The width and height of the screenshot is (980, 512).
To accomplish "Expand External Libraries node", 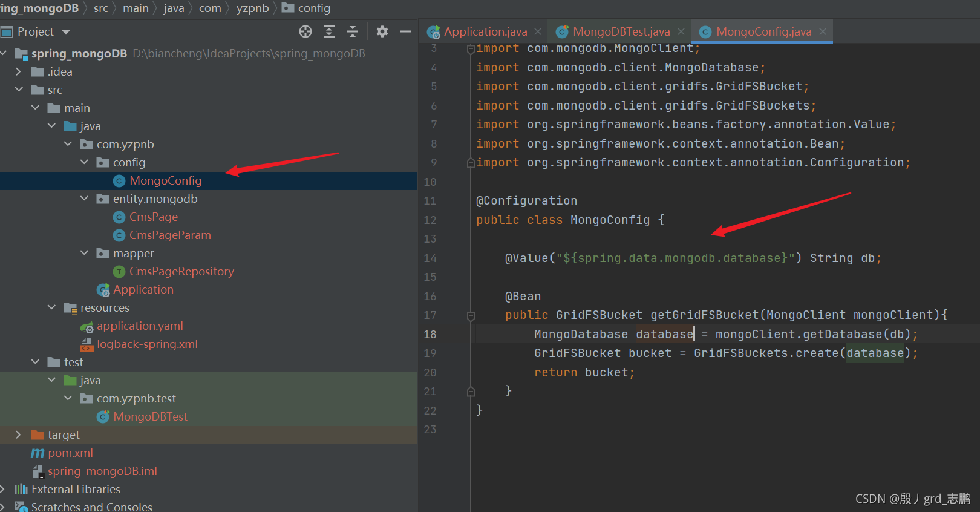I will 3,489.
